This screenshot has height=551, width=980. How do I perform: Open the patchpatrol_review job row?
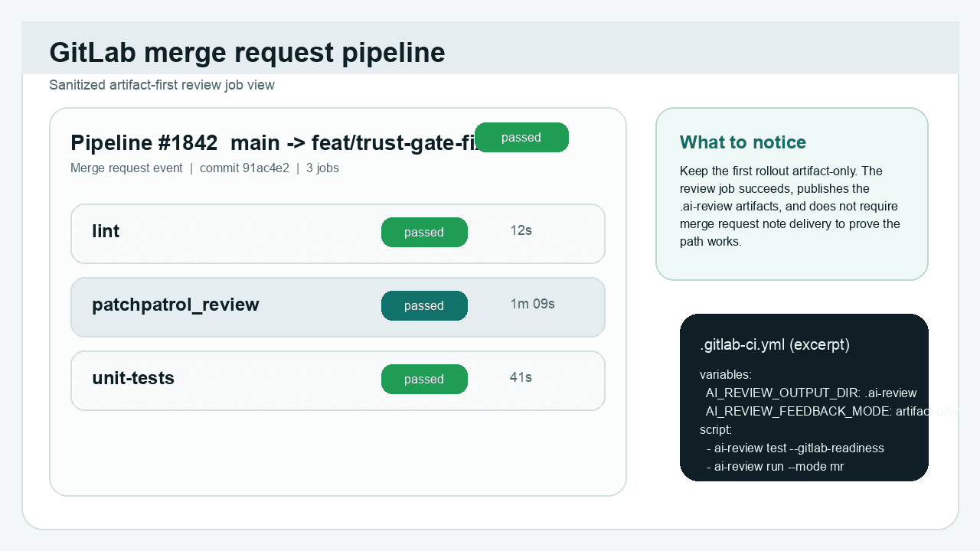[x=175, y=305]
